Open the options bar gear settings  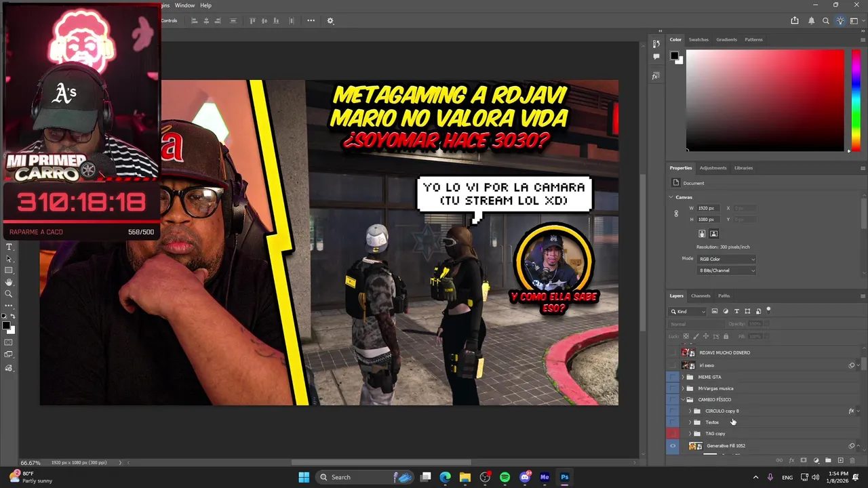click(330, 20)
